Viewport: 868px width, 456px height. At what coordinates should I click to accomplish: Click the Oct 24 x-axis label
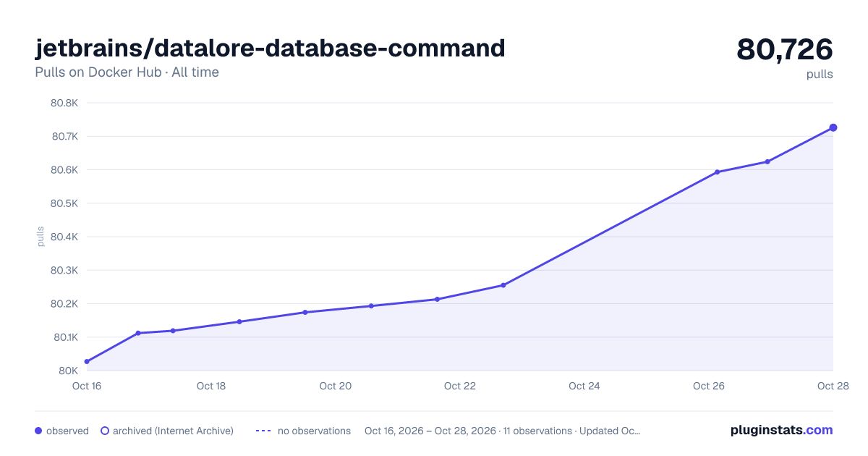(x=584, y=386)
